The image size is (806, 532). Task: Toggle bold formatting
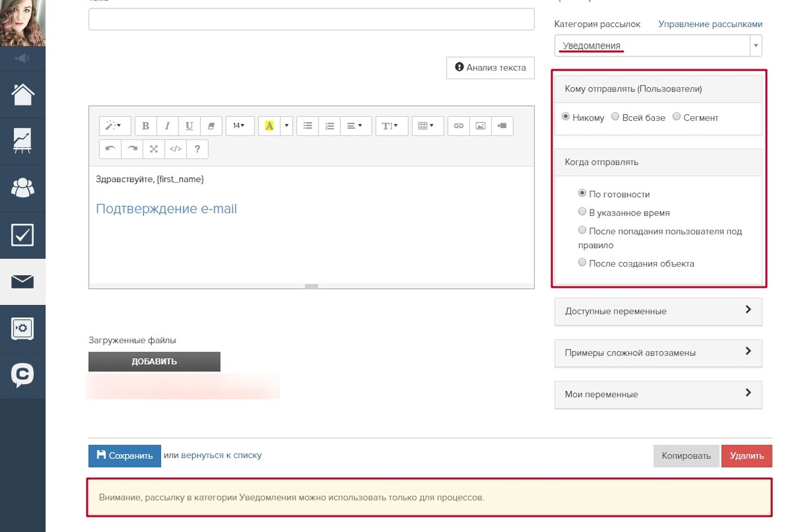(145, 126)
